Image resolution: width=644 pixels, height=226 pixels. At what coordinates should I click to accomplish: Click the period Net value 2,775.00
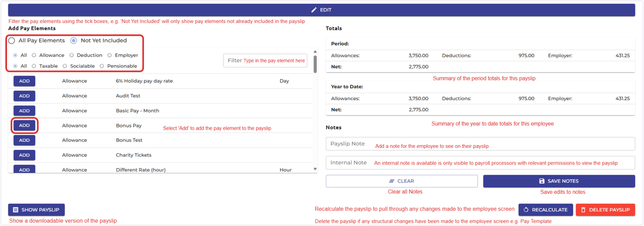tap(418, 67)
